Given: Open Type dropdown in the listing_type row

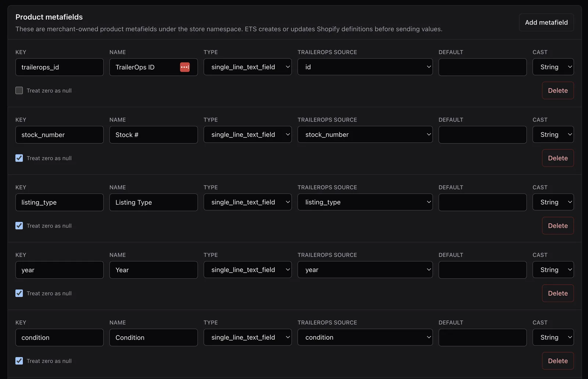Looking at the screenshot, I should [x=248, y=202].
